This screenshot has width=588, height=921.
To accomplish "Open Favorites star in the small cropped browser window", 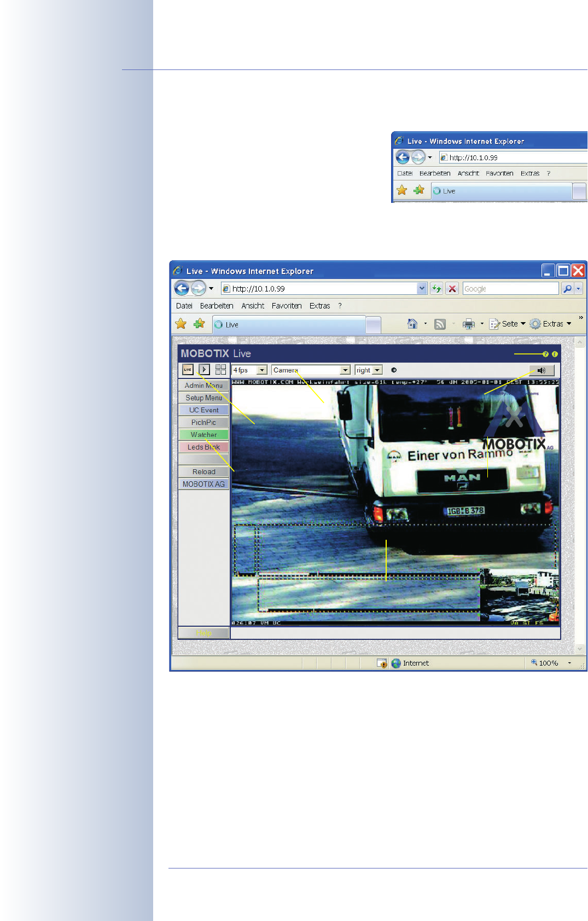I will [x=402, y=190].
